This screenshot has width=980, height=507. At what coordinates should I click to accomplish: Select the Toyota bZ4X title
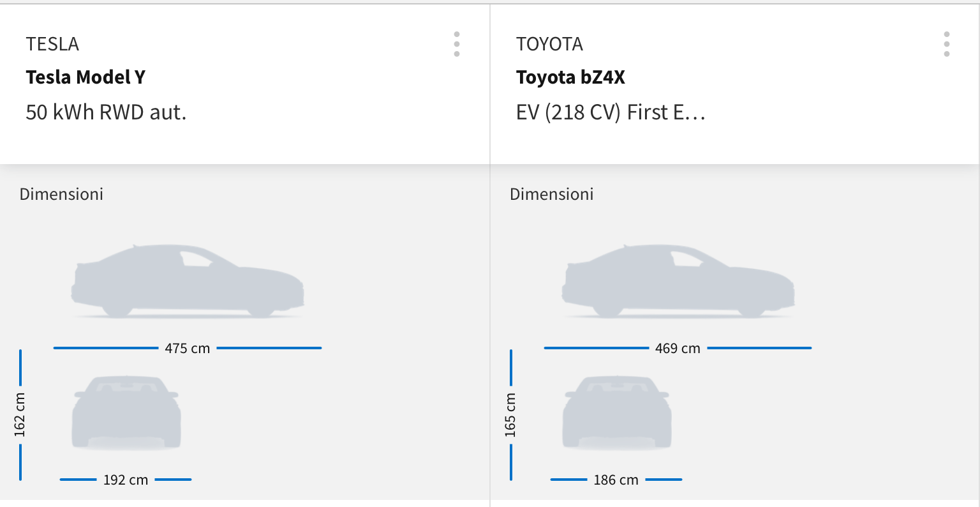tap(570, 77)
